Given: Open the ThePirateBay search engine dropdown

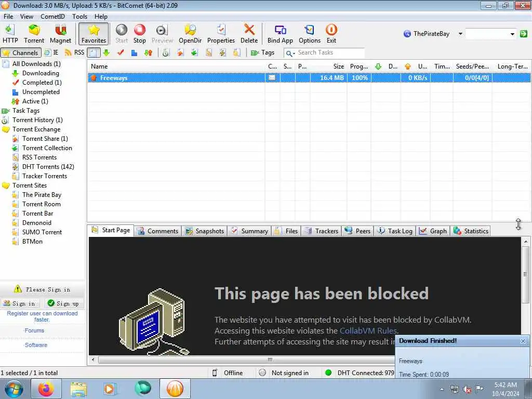Looking at the screenshot, I should point(460,34).
